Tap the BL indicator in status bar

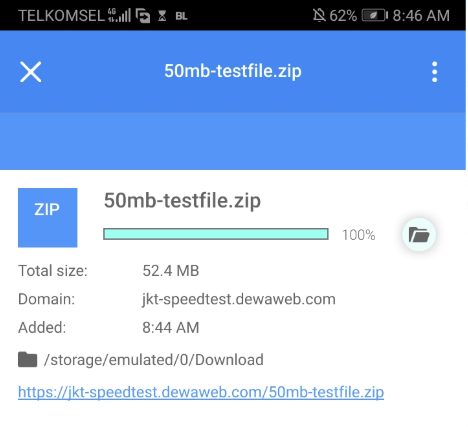tap(181, 16)
